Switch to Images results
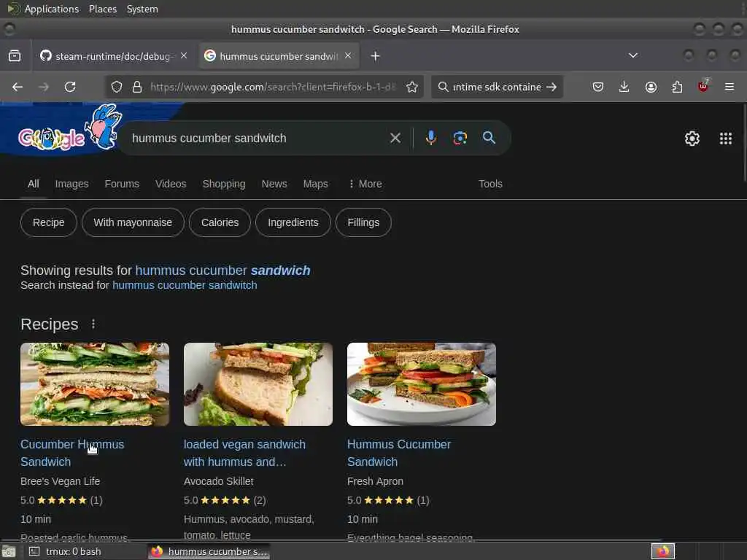This screenshot has width=747, height=560. tap(71, 184)
